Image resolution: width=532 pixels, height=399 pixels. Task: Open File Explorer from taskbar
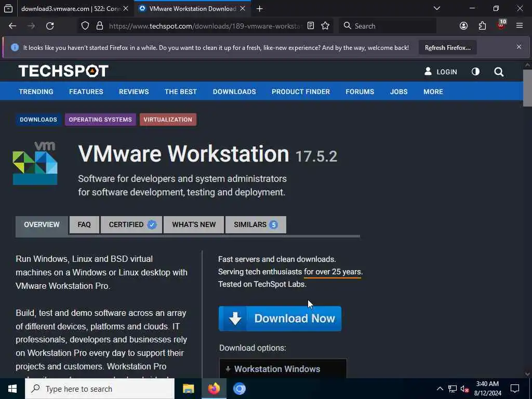(188, 389)
